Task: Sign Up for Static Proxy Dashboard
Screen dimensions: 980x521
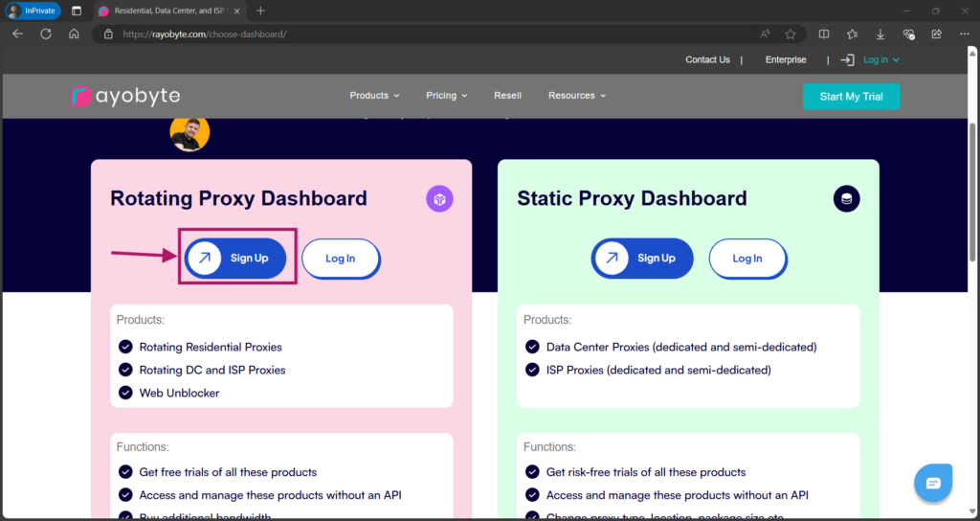Action: (642, 258)
